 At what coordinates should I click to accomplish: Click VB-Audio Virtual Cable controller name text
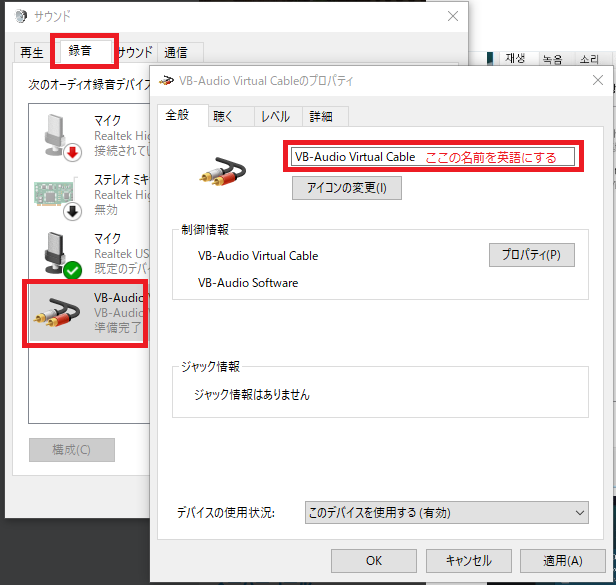click(258, 256)
